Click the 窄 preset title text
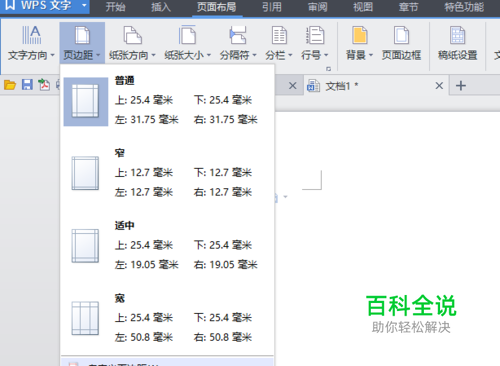500x366 pixels. point(120,153)
